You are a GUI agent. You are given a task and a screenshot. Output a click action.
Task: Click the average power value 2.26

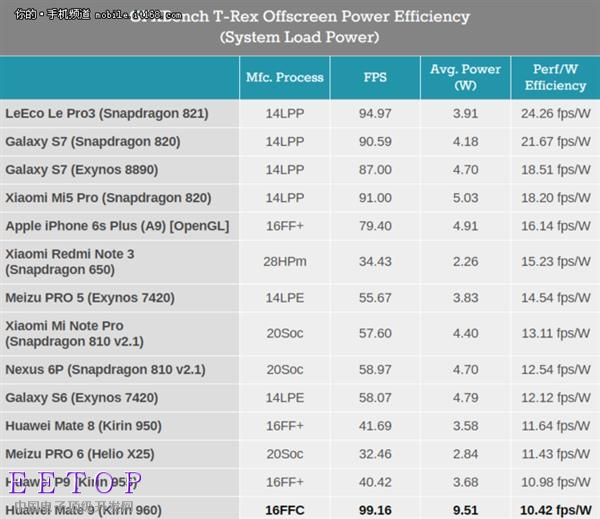tap(465, 261)
